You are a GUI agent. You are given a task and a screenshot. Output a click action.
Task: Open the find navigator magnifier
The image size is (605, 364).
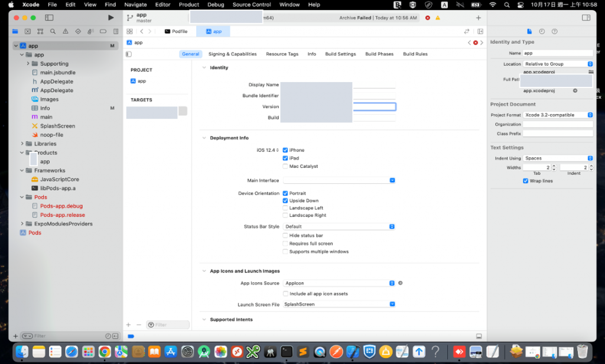(53, 31)
